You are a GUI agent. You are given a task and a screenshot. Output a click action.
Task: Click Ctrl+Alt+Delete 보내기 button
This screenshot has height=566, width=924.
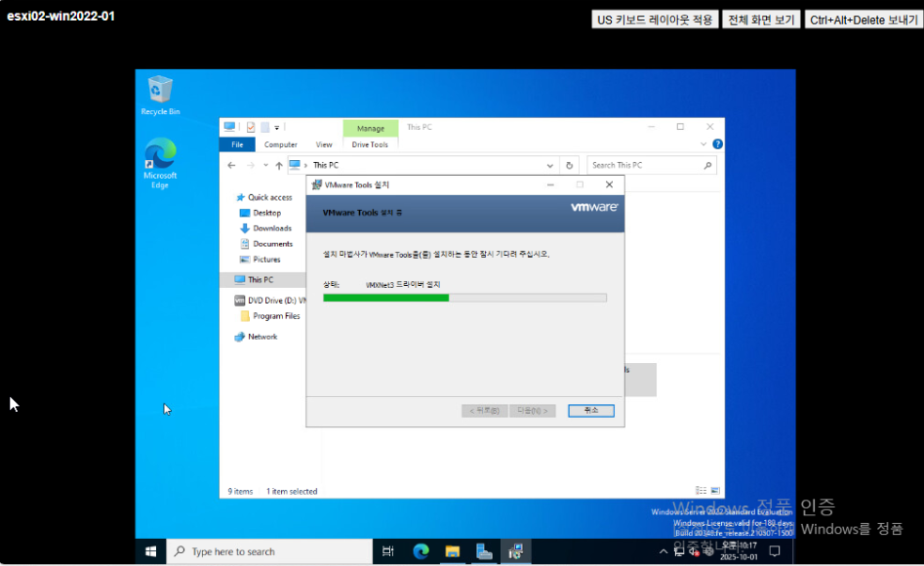[x=863, y=20]
